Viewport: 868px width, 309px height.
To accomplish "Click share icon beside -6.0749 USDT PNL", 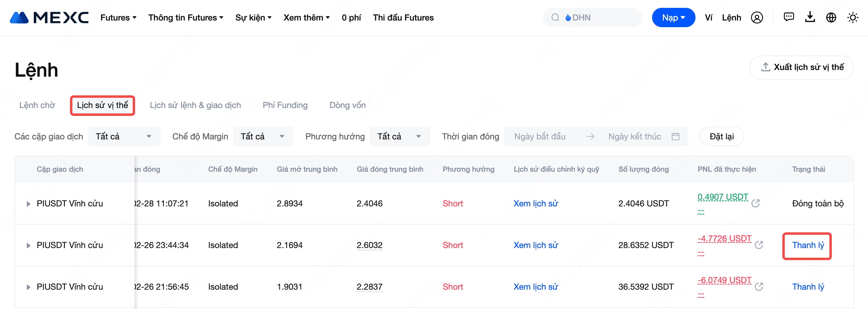I will coord(759,287).
